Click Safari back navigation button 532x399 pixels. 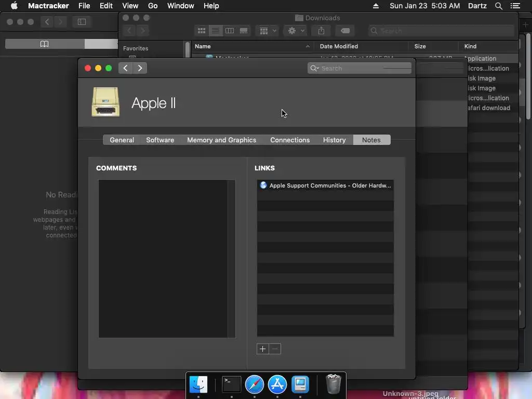click(47, 22)
